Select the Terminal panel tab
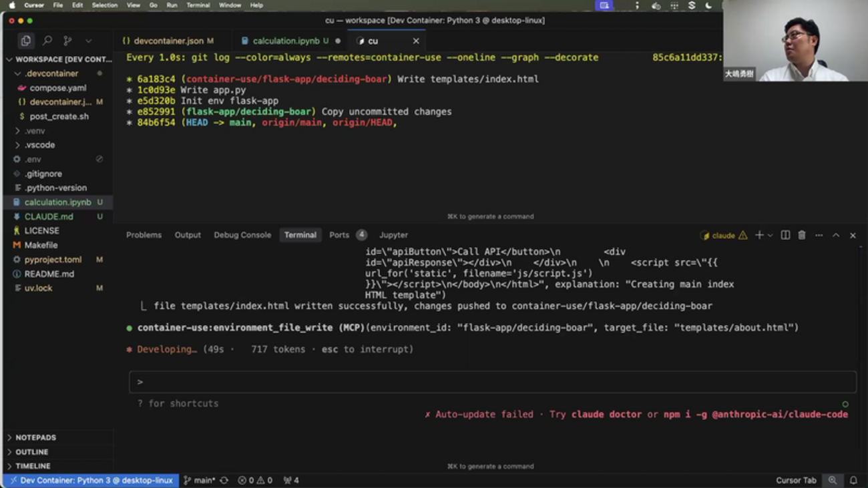This screenshot has width=868, height=488. click(x=300, y=235)
